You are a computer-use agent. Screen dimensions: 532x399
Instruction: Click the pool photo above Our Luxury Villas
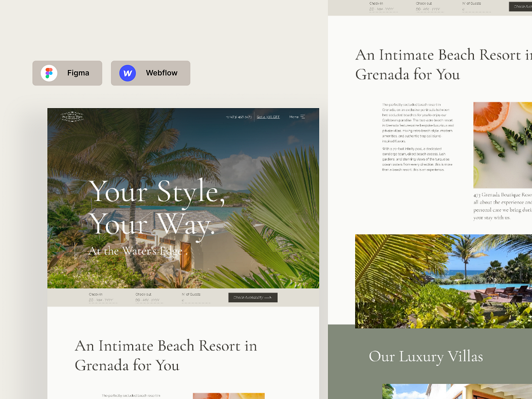tap(443, 281)
